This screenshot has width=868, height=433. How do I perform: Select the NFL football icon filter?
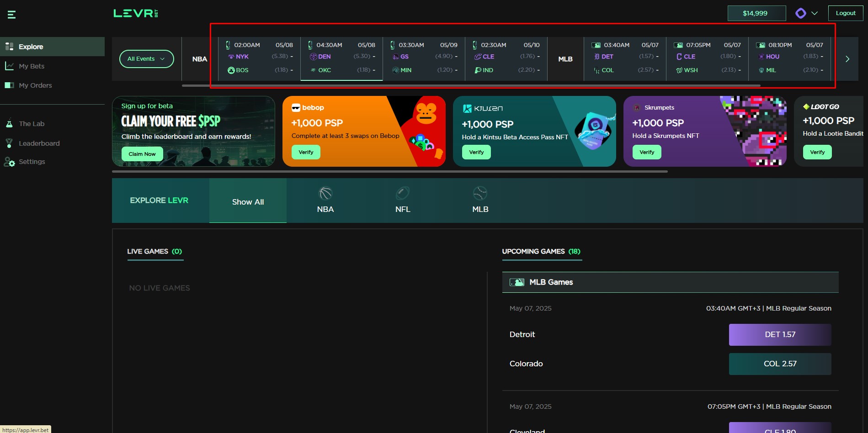[x=402, y=194]
